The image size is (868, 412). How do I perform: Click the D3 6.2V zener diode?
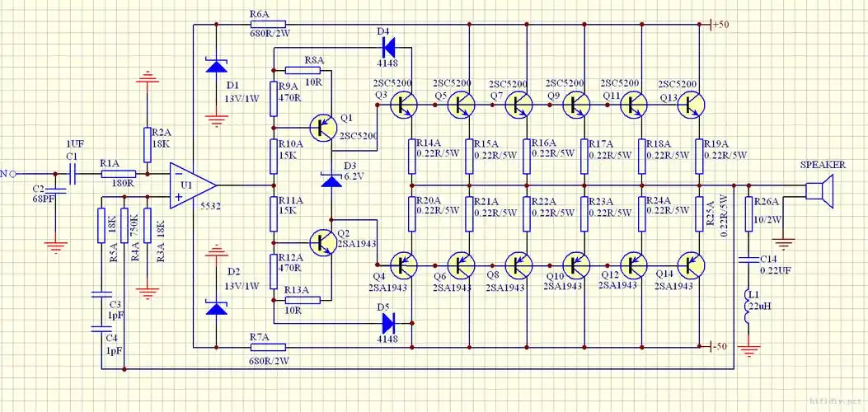pos(331,180)
